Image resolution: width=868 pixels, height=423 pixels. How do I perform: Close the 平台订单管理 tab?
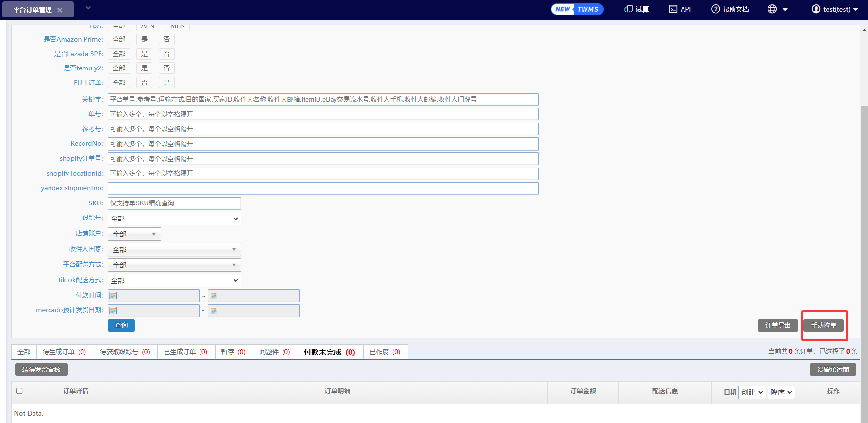pyautogui.click(x=60, y=10)
